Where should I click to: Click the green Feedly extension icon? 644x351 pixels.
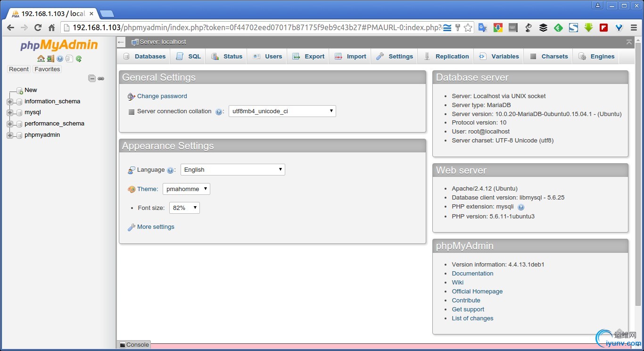(558, 28)
